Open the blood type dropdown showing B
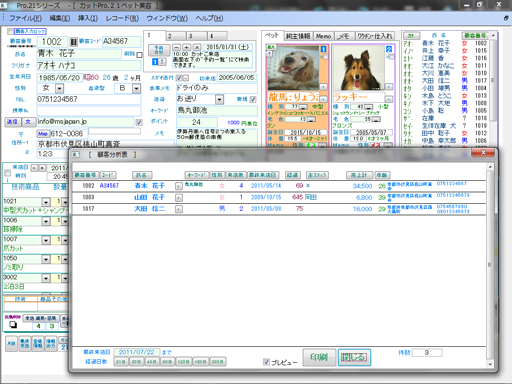The image size is (512, 384). pyautogui.click(x=136, y=88)
